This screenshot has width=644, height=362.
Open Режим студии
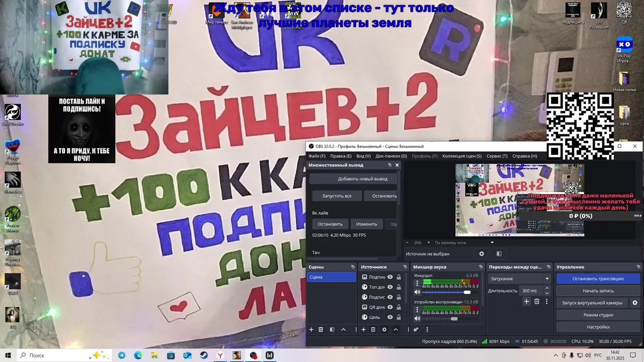[x=598, y=315]
